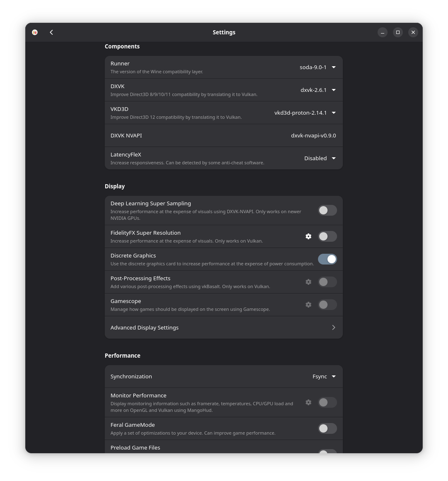Enable Deep Learning Super Sampling switch
The image size is (448, 481).
pos(327,210)
